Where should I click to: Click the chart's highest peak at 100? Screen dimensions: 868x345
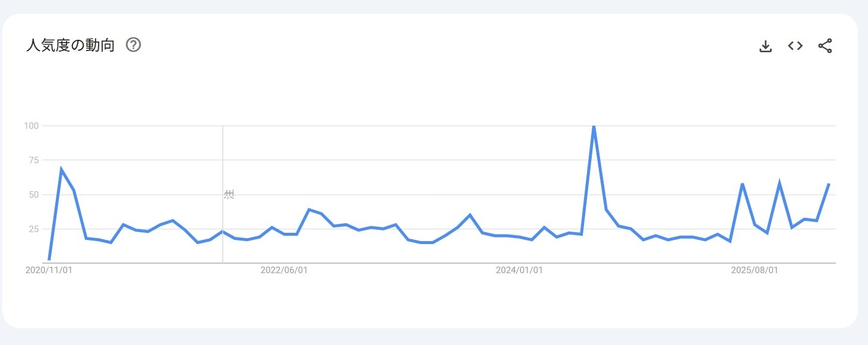pyautogui.click(x=594, y=126)
